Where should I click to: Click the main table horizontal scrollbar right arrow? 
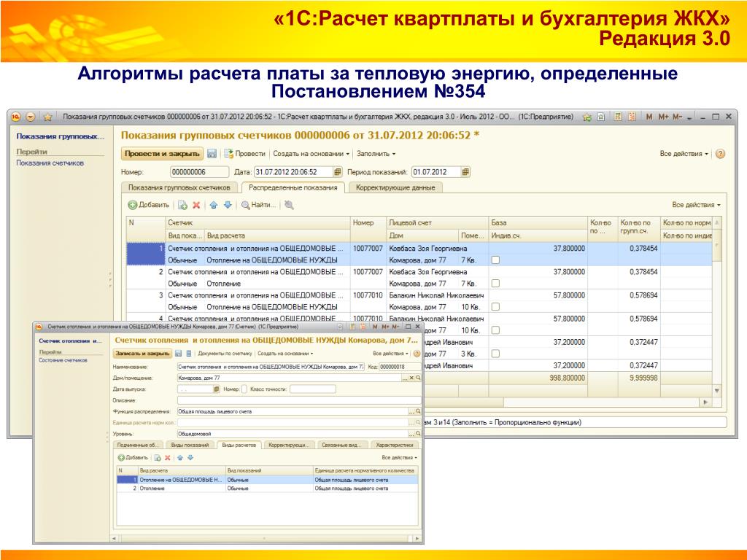click(x=706, y=402)
